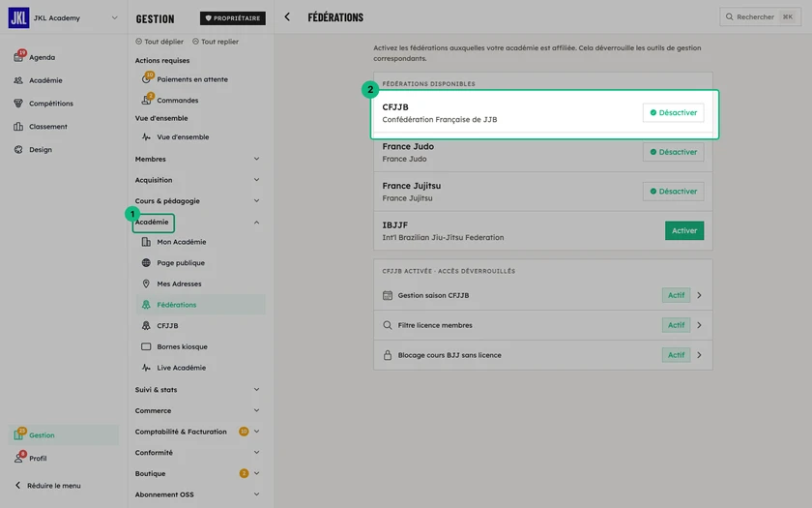Open Gestion saison CFJJB arrow
Image resolution: width=812 pixels, height=508 pixels.
pyautogui.click(x=699, y=295)
